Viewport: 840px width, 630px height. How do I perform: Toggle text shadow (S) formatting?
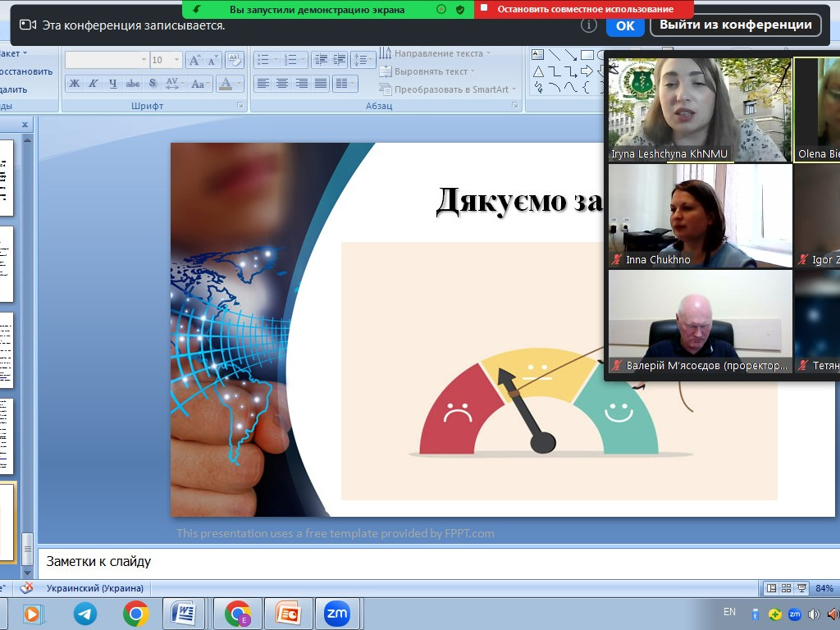pyautogui.click(x=153, y=84)
